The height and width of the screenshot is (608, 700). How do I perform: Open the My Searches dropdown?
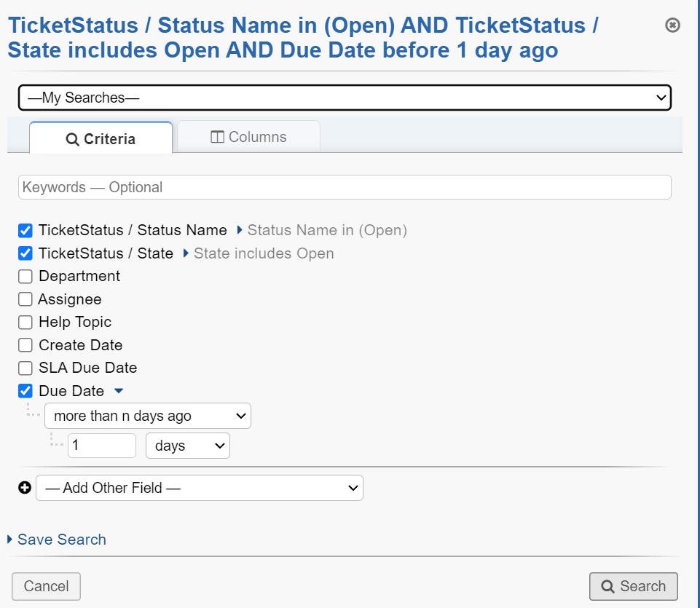point(345,98)
